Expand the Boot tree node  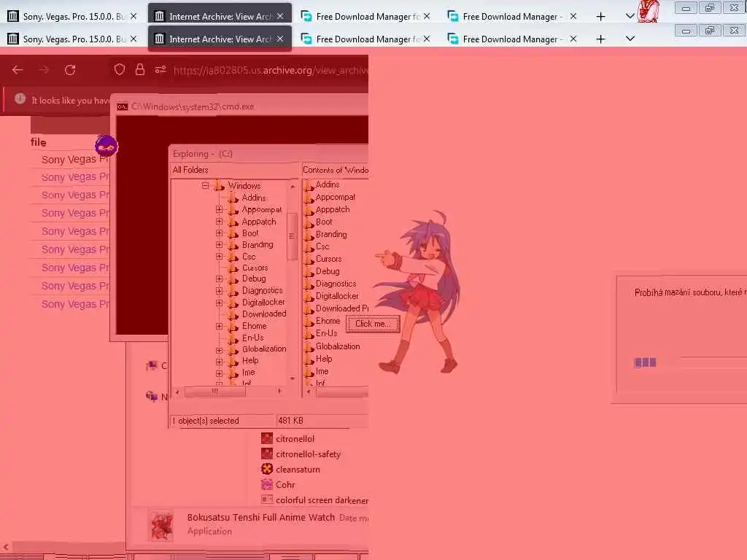tap(219, 233)
